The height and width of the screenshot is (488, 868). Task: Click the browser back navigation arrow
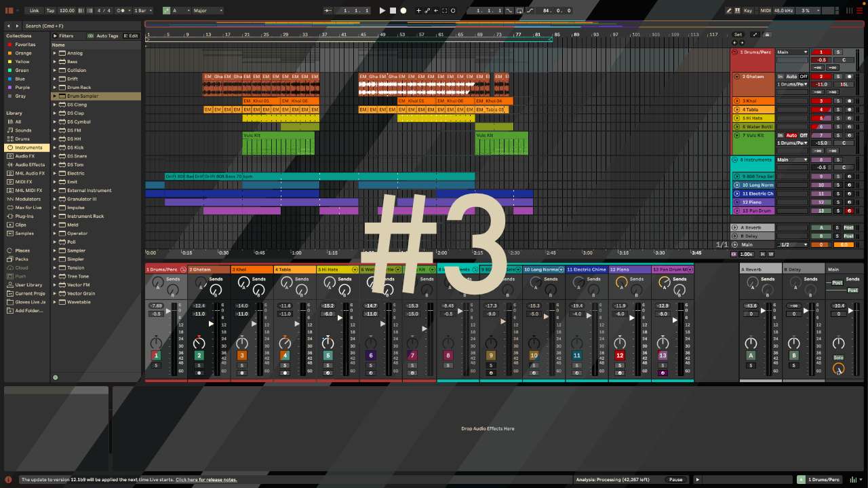point(8,25)
